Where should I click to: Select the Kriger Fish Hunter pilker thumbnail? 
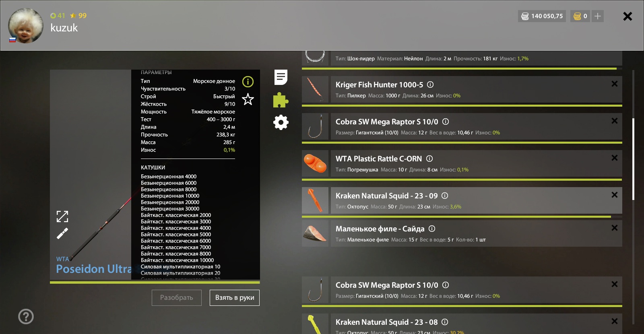[315, 89]
